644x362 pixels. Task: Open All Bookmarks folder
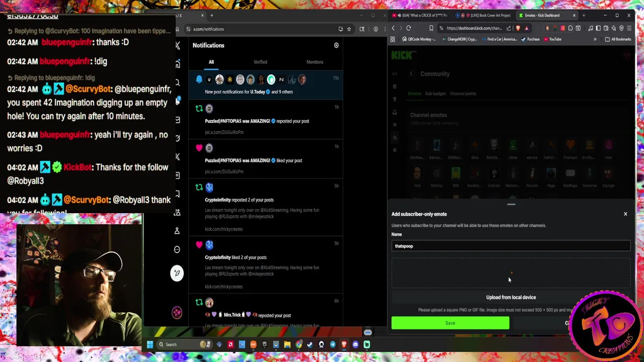(x=618, y=39)
